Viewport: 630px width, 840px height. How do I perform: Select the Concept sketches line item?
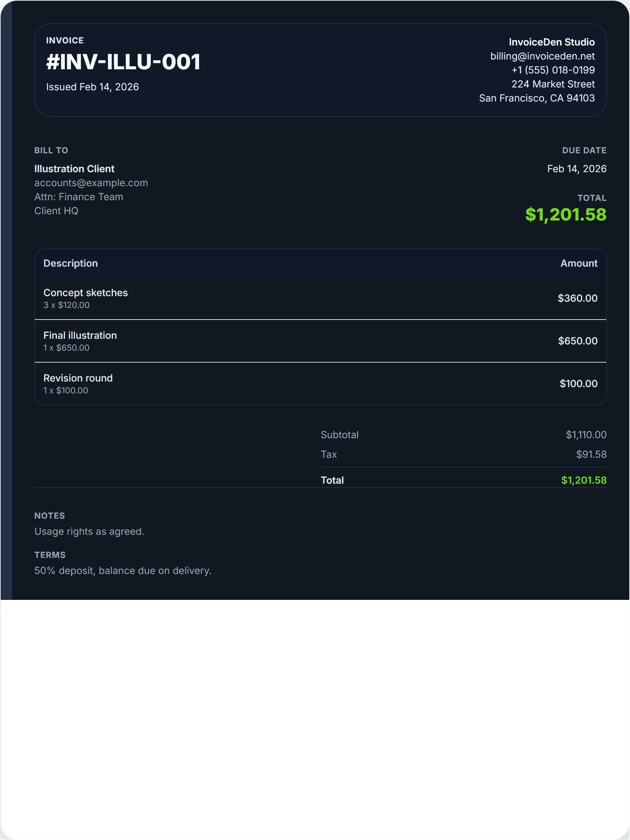(85, 293)
